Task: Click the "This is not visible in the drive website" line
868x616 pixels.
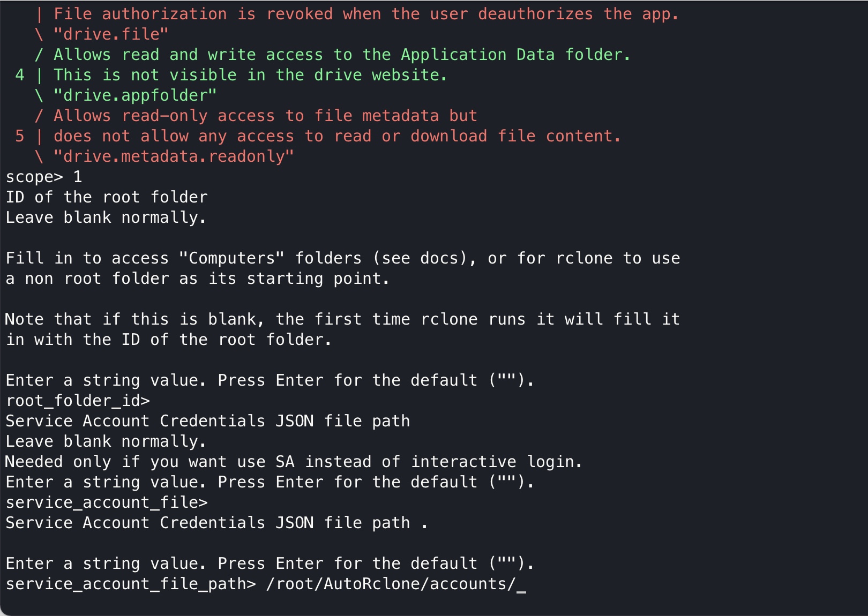Action: (250, 76)
